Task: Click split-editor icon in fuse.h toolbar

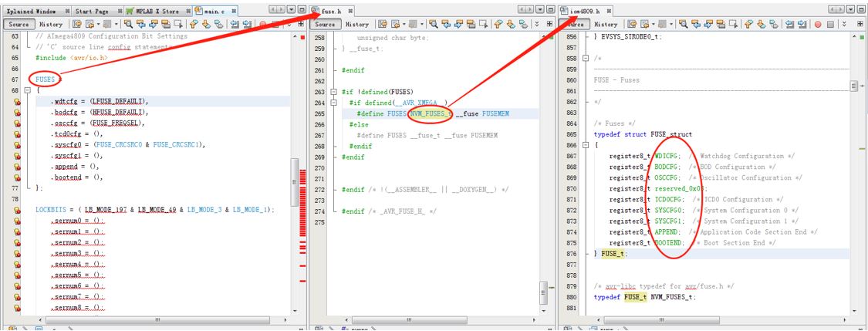Action: click(x=549, y=25)
